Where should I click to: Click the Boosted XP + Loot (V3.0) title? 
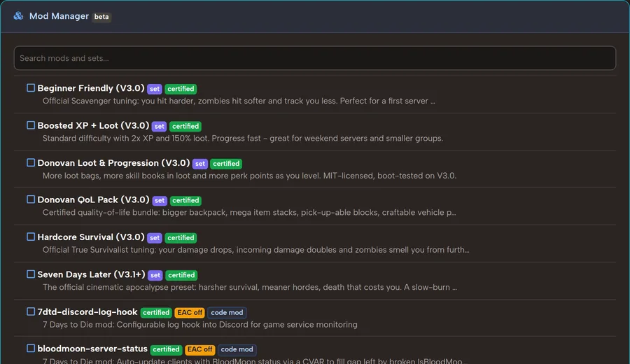[93, 126]
